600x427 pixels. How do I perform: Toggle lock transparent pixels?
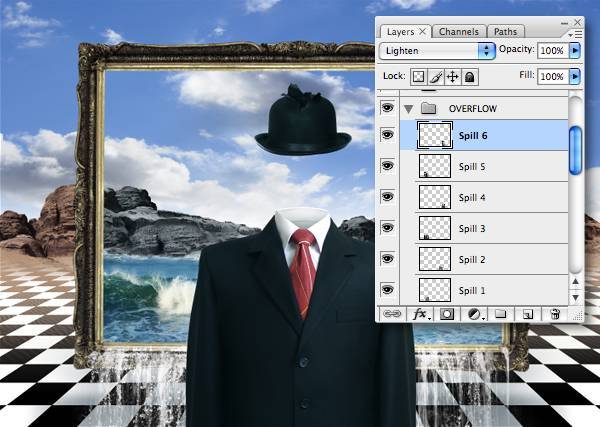pos(418,77)
